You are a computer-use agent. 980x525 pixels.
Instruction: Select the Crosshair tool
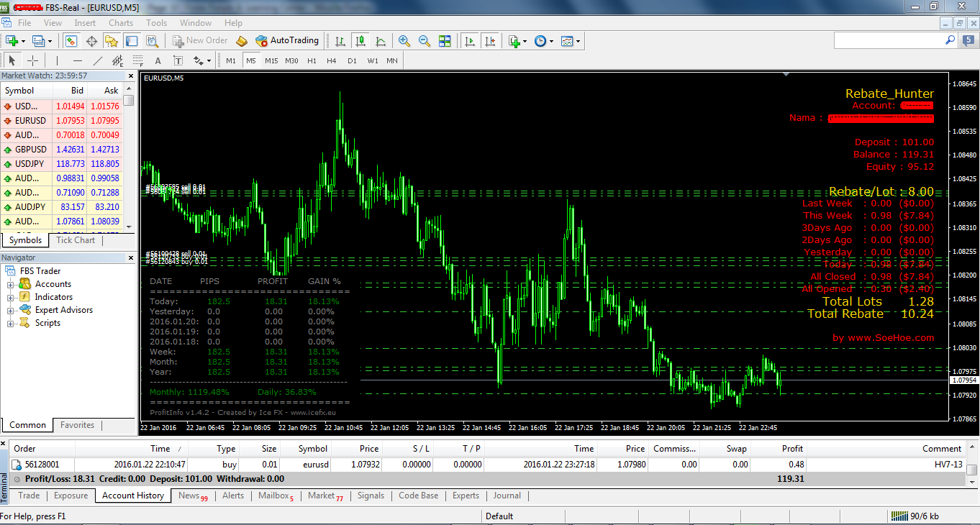(x=32, y=60)
